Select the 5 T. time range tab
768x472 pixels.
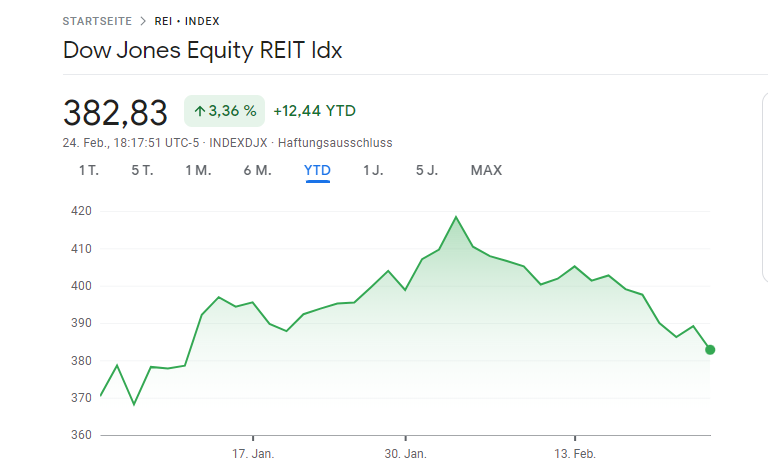[142, 170]
